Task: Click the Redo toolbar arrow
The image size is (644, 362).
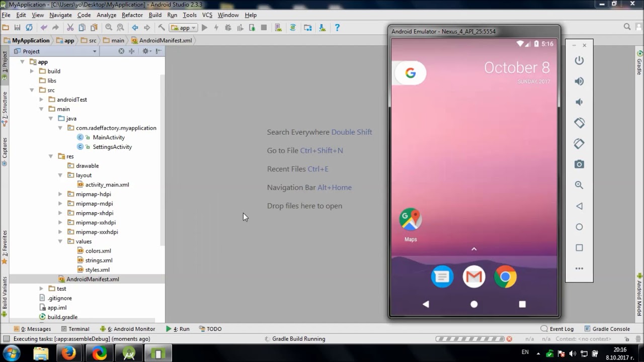Action: tap(55, 28)
